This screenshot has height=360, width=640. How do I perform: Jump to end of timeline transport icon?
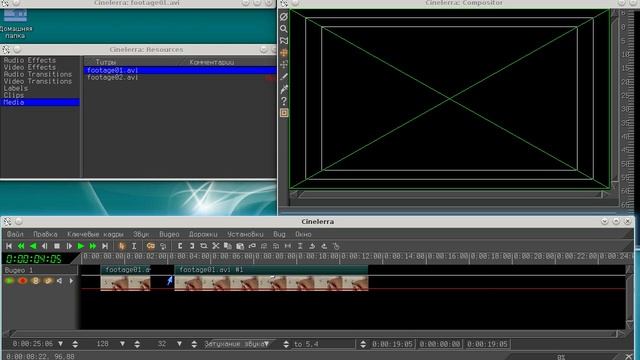click(x=105, y=246)
